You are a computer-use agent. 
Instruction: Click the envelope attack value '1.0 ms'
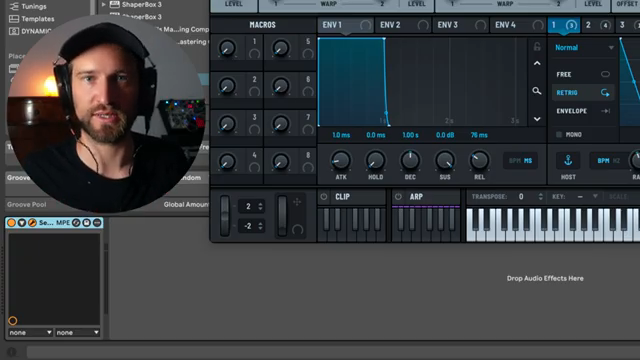click(341, 135)
